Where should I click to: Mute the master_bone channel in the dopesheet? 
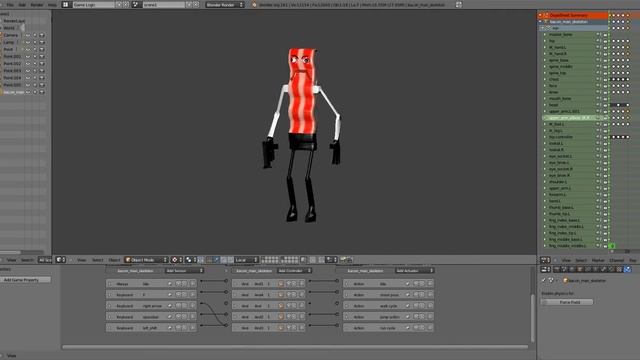coord(598,35)
